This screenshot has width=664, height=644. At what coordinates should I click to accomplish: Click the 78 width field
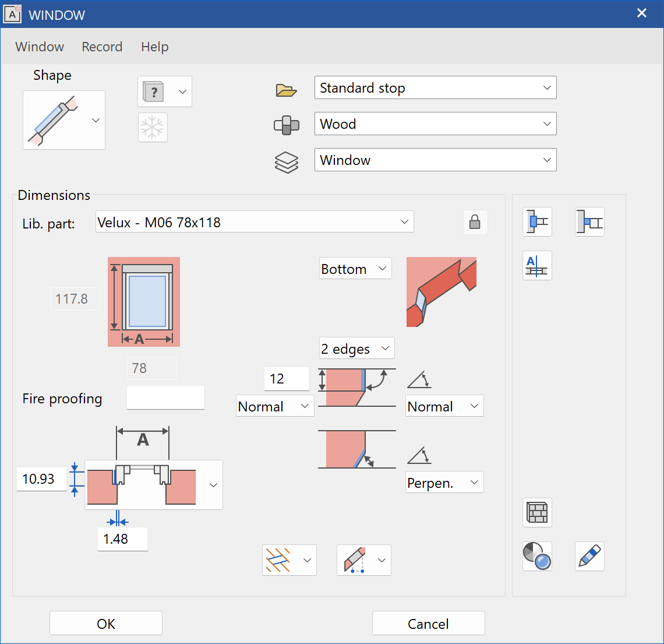(x=151, y=368)
